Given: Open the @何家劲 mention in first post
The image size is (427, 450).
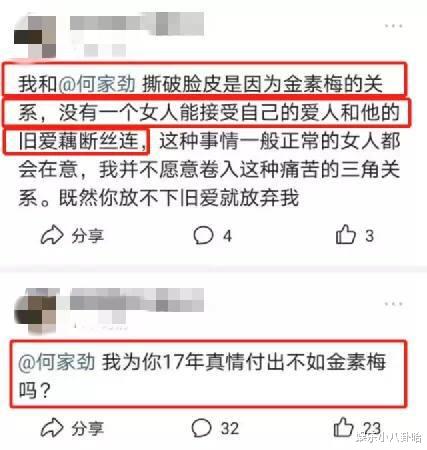Looking at the screenshot, I should pos(97,84).
